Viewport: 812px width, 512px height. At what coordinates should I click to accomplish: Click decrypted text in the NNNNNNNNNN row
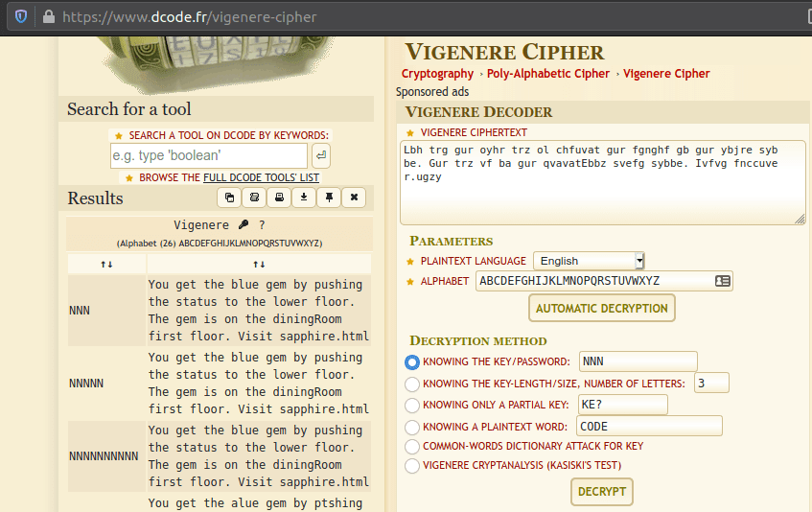coord(259,456)
